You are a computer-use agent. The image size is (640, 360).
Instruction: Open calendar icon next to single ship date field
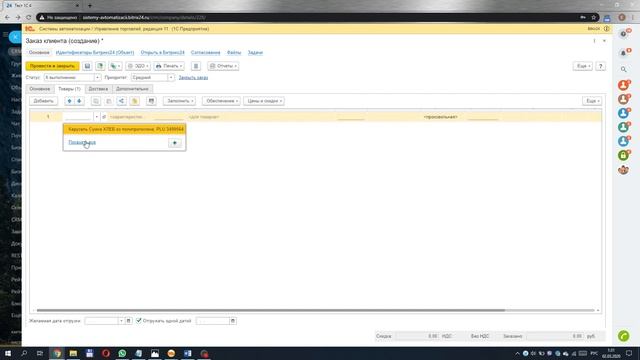point(233,321)
